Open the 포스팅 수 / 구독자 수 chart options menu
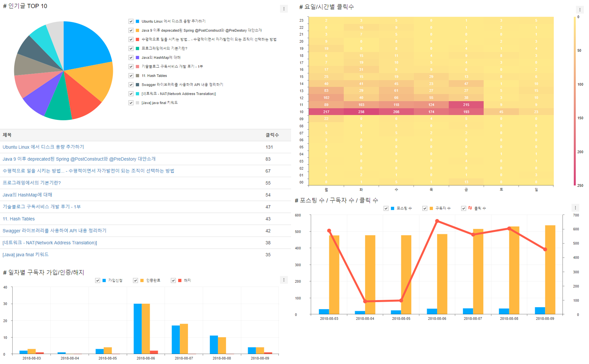Screen dimensions: 589x364 575,208
